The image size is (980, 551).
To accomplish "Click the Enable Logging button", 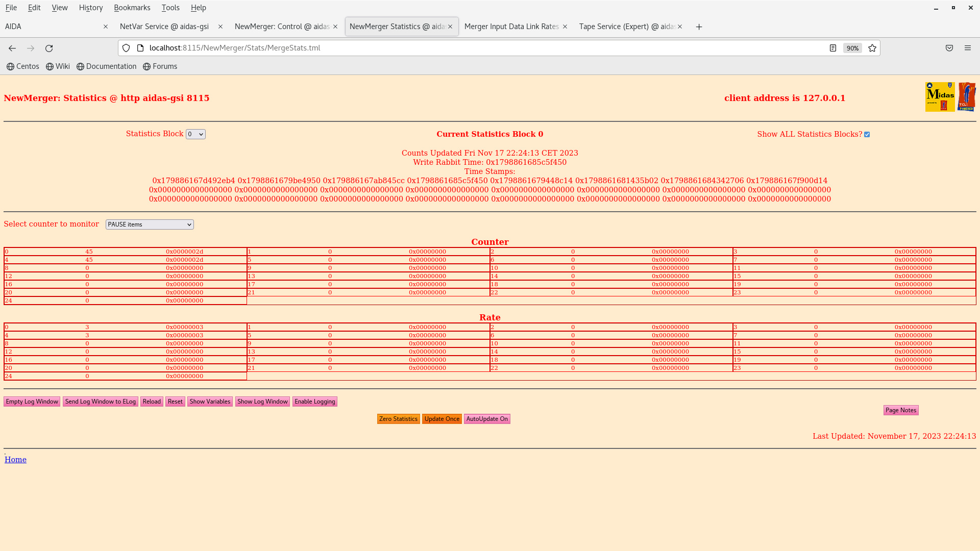I will pyautogui.click(x=314, y=402).
